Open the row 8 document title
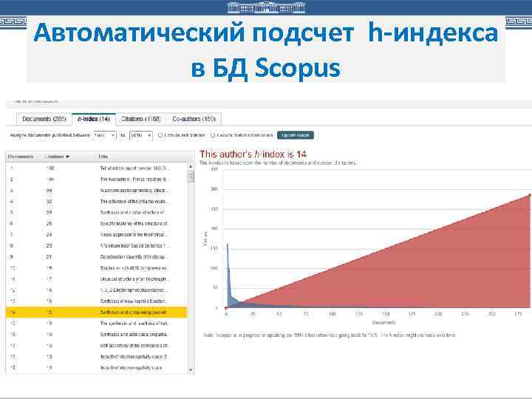532x399 pixels. coord(134,245)
